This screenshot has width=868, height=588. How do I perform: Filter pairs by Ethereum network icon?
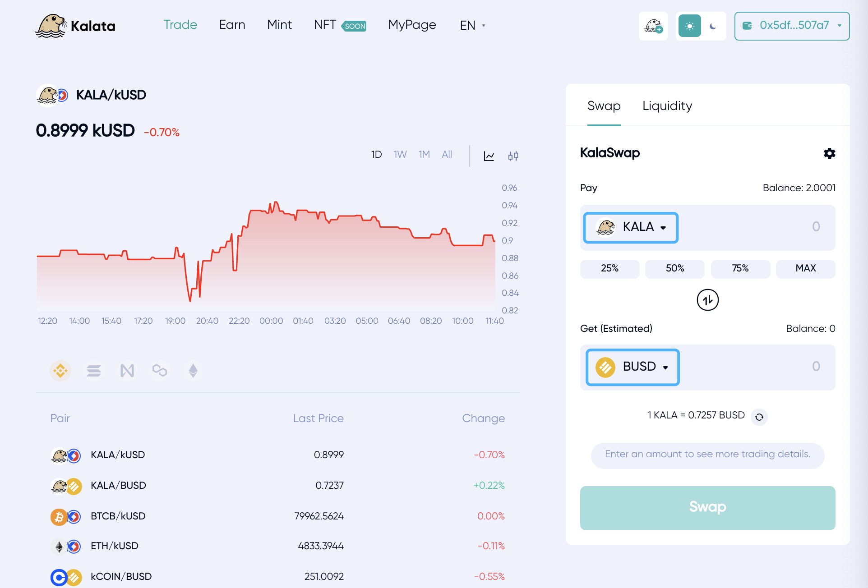(x=193, y=371)
